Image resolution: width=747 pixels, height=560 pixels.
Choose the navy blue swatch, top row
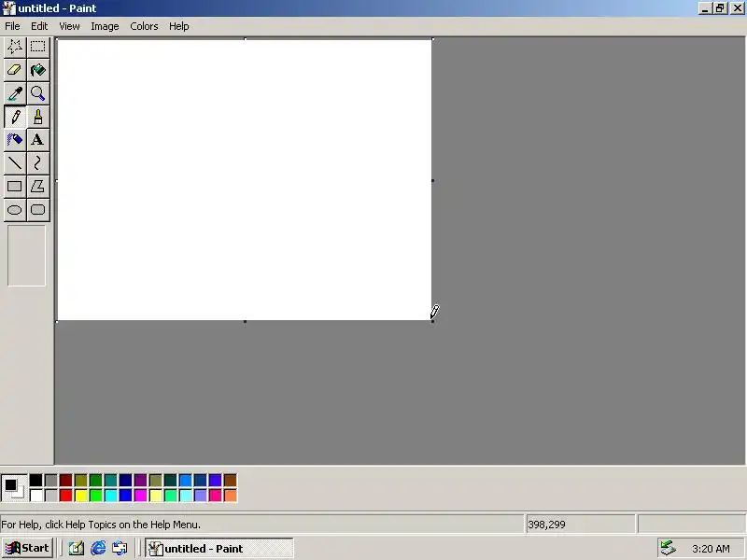[125, 480]
